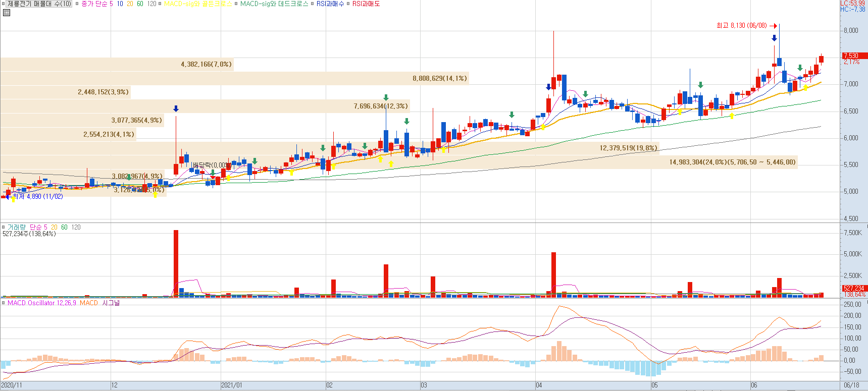Viewport: 868px width, 391px height.
Task: Click the MACD-sig와 데드크로스 indicator label
Action: (x=274, y=4)
